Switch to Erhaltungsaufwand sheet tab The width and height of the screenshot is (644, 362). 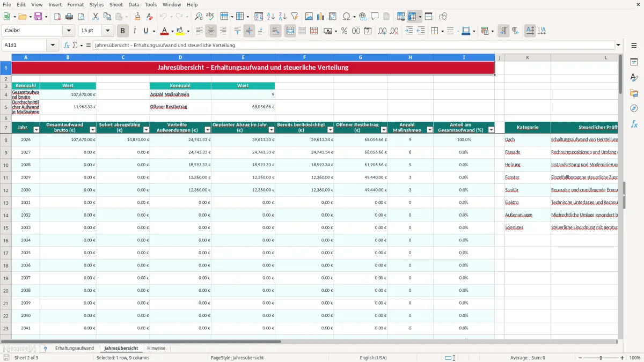pyautogui.click(x=74, y=348)
